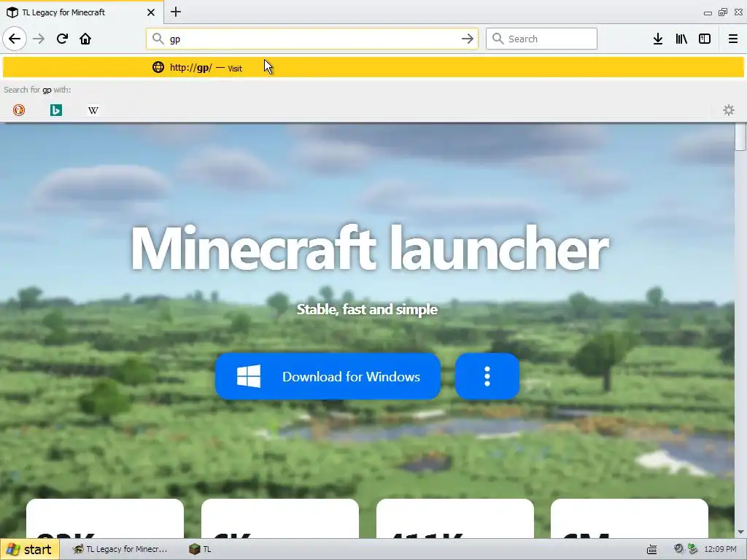Switch to TL Legacy for Minecraft taskbar item

(x=120, y=549)
